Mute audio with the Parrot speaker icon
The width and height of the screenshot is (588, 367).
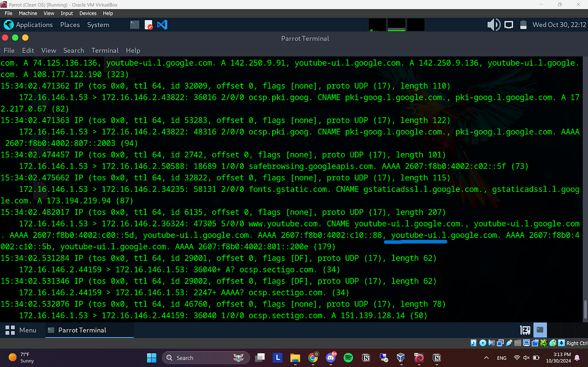click(493, 24)
